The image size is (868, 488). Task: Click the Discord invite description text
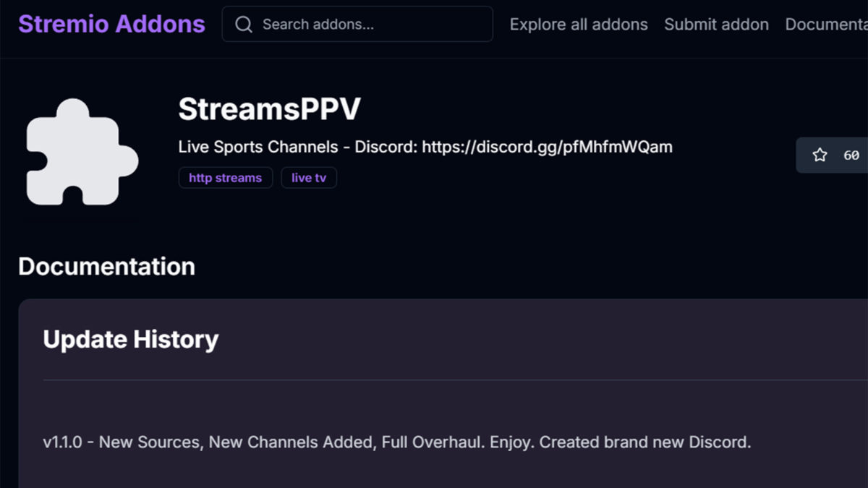[x=425, y=147]
